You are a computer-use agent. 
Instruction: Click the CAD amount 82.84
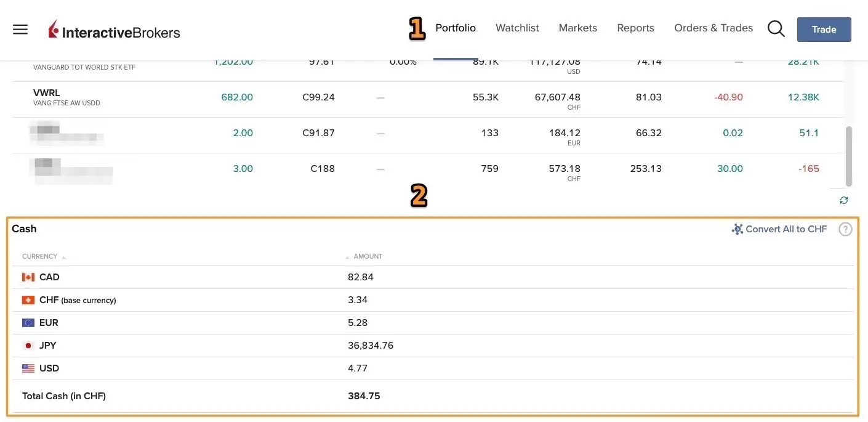tap(361, 277)
